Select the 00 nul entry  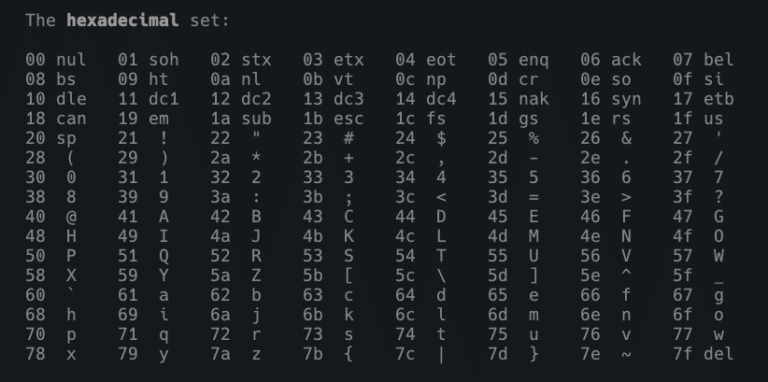pyautogui.click(x=56, y=60)
